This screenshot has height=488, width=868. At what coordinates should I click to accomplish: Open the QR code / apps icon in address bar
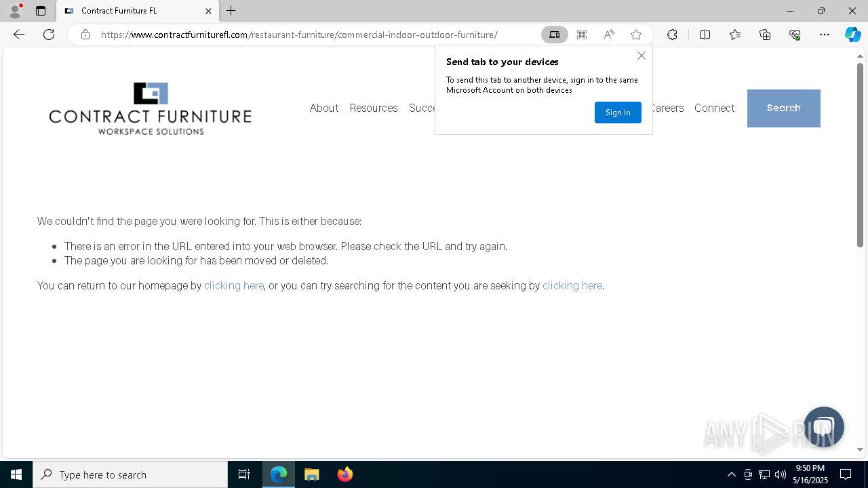tap(582, 35)
